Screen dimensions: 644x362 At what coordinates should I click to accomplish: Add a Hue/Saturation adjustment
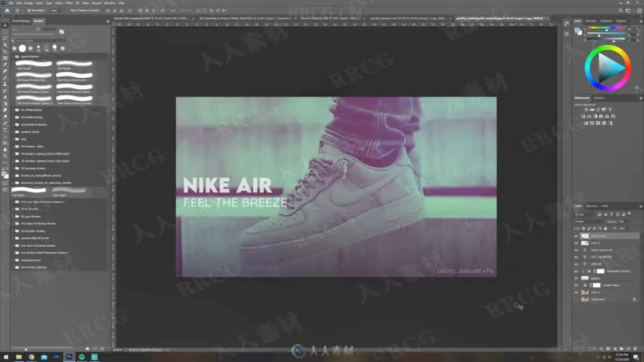coord(582,116)
